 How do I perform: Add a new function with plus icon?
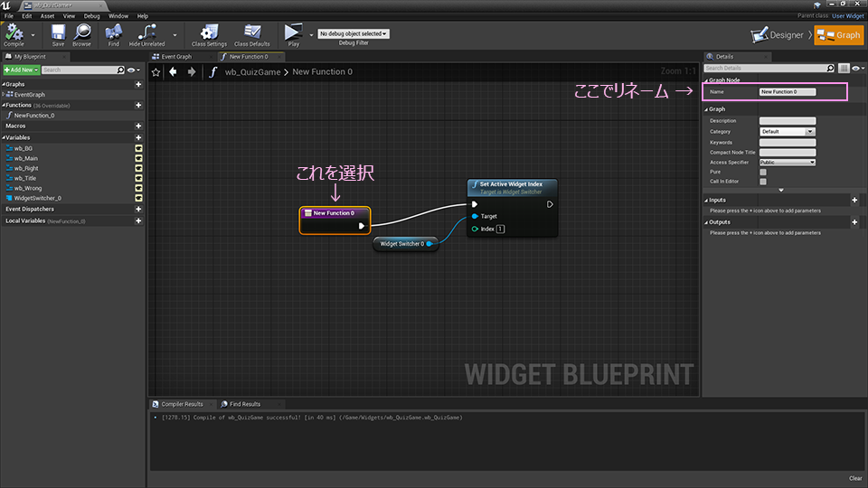coord(138,105)
